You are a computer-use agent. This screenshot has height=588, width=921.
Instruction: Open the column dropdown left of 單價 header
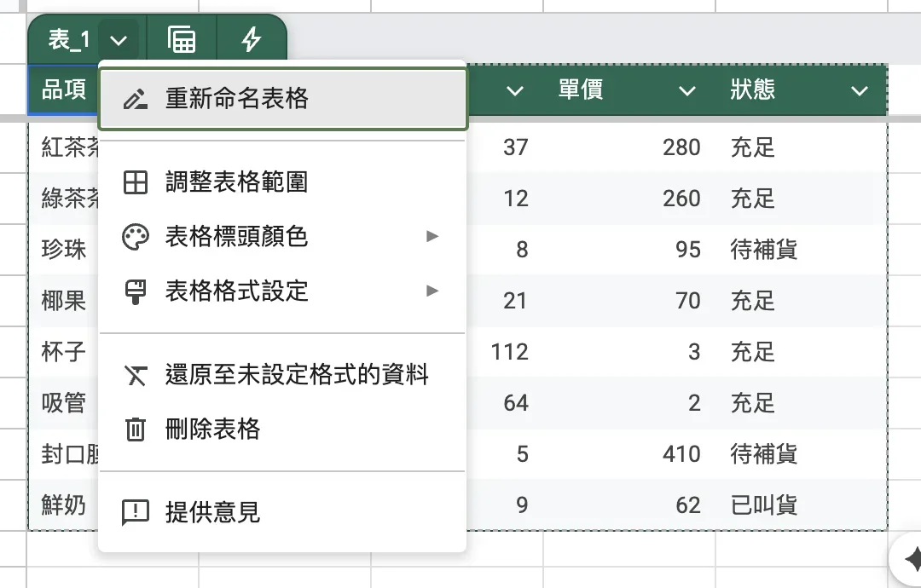point(514,91)
